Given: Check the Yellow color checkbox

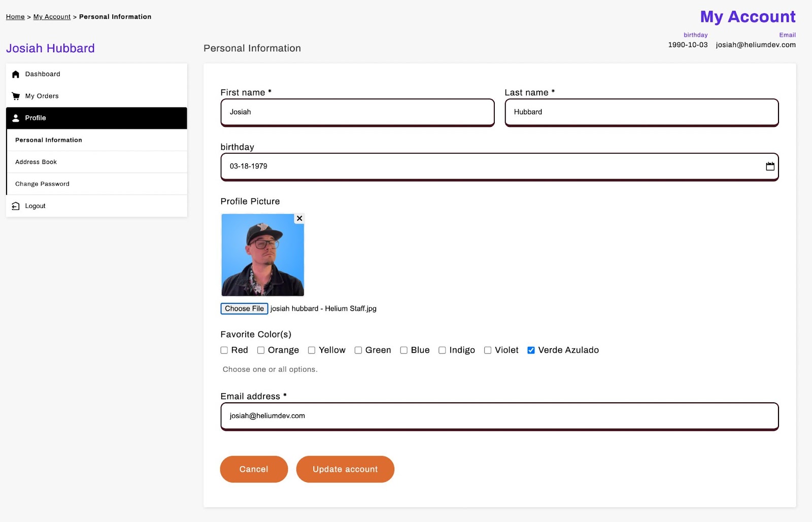Looking at the screenshot, I should 312,350.
